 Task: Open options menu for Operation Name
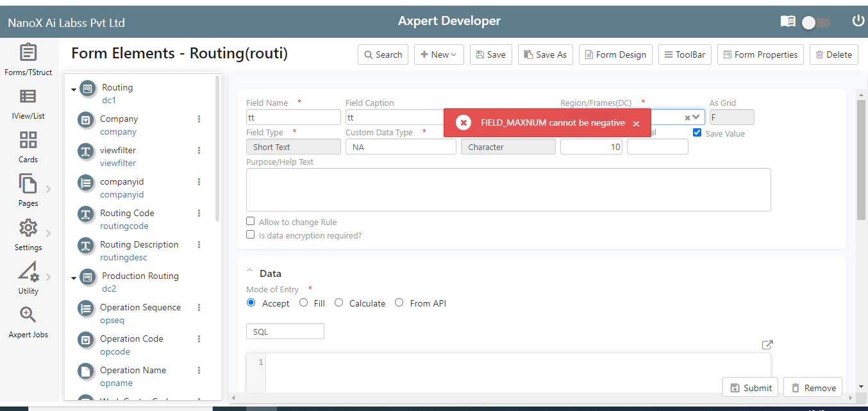tap(199, 370)
